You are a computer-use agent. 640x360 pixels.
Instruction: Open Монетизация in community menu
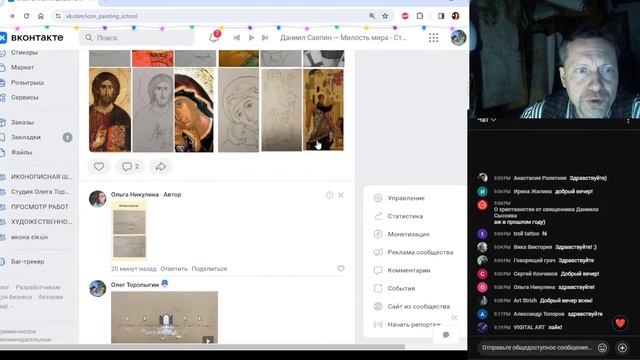tap(408, 234)
